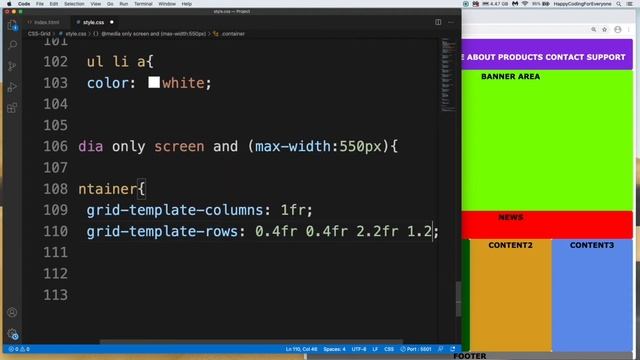
Task: Click the ABOUT link in the browser page
Action: coord(481,57)
